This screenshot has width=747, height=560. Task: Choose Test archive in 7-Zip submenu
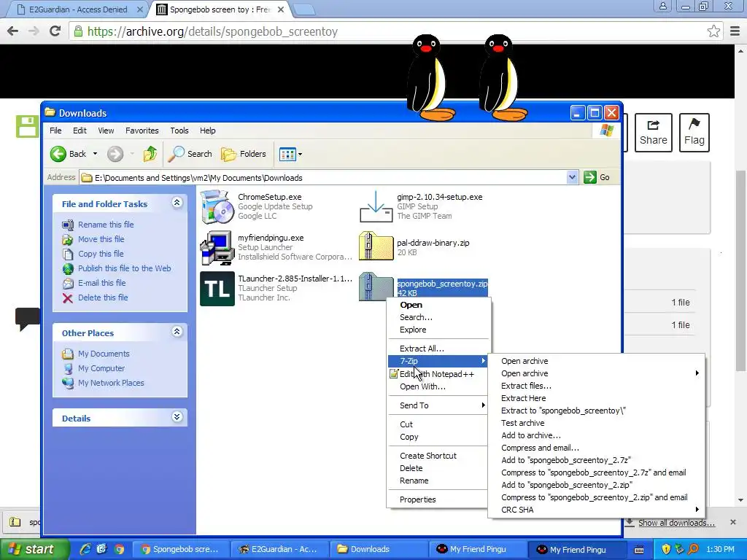(x=596, y=423)
